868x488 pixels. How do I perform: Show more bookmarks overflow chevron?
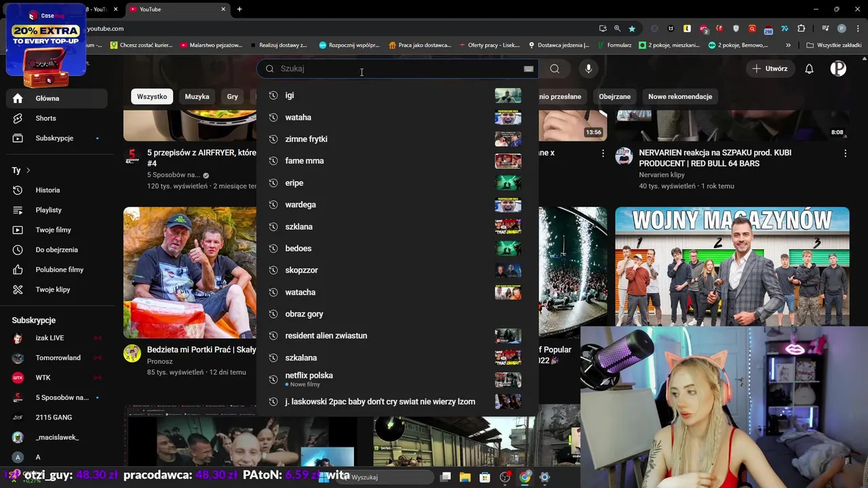tap(788, 45)
